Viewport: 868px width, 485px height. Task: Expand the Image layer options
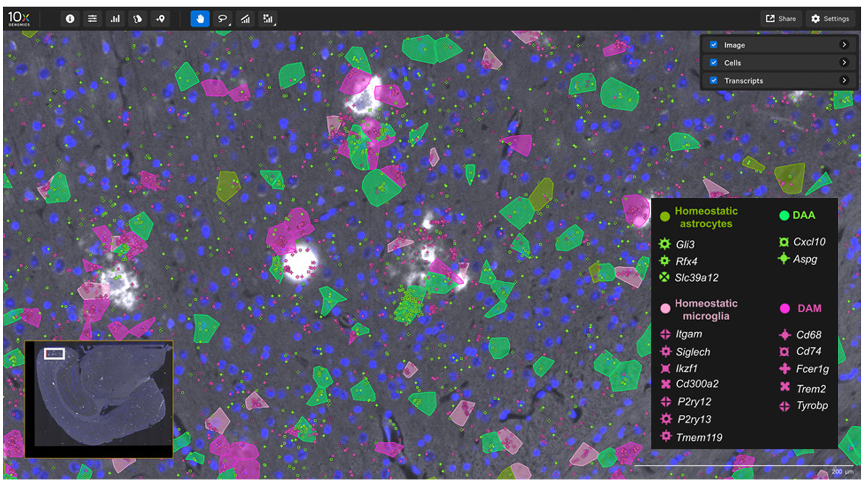(x=845, y=44)
